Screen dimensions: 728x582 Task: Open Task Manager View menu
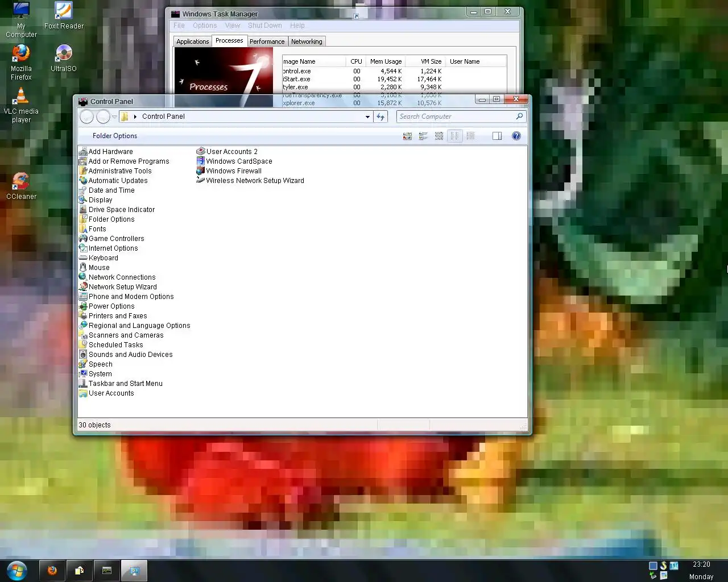233,26
